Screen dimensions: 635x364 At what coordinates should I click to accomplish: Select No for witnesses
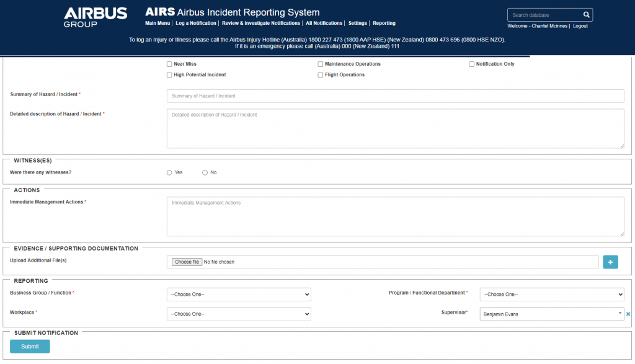[205, 172]
